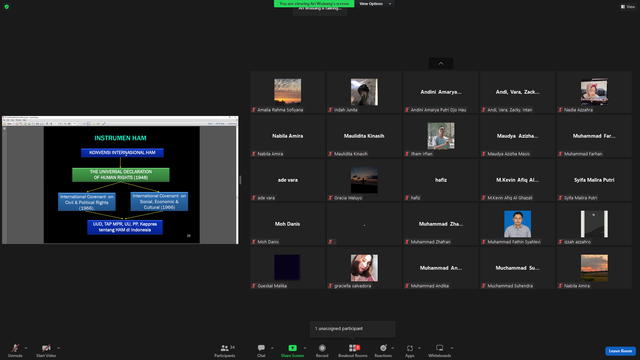Click the '1 unassigned participant' tooltip
640x360 pixels.
(353, 329)
